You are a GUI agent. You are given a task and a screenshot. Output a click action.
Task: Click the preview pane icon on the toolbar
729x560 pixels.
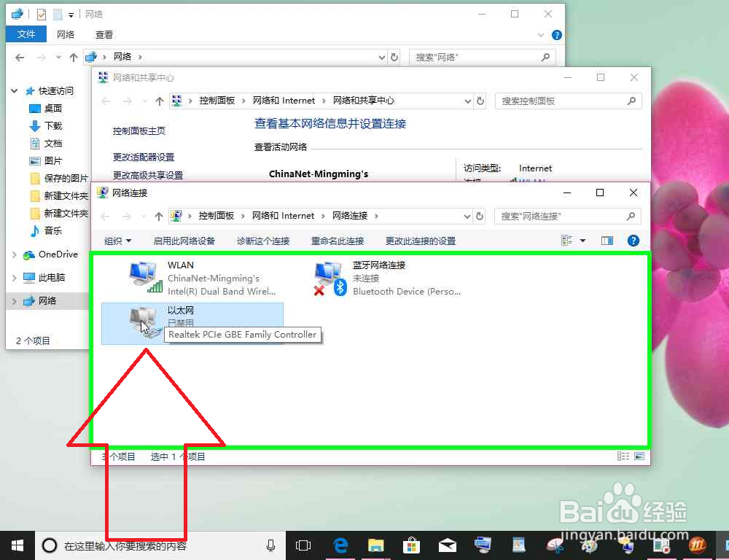coord(607,241)
